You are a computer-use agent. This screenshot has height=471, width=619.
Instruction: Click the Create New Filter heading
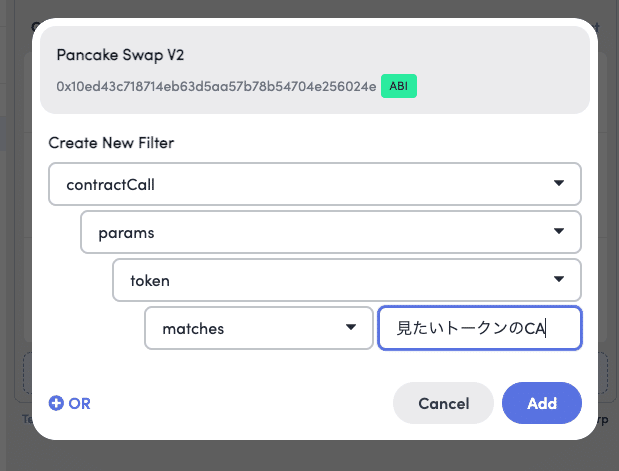(111, 143)
